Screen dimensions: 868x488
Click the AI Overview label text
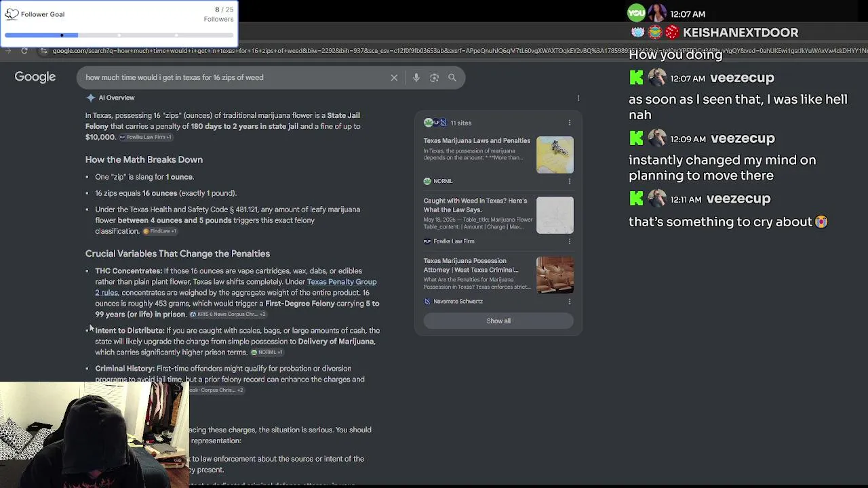(x=117, y=98)
